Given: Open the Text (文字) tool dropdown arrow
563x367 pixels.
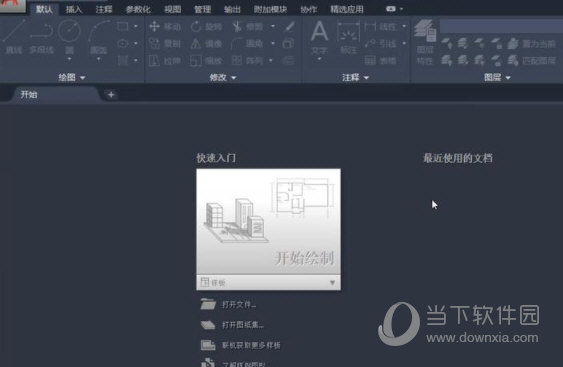Looking at the screenshot, I should 319,59.
